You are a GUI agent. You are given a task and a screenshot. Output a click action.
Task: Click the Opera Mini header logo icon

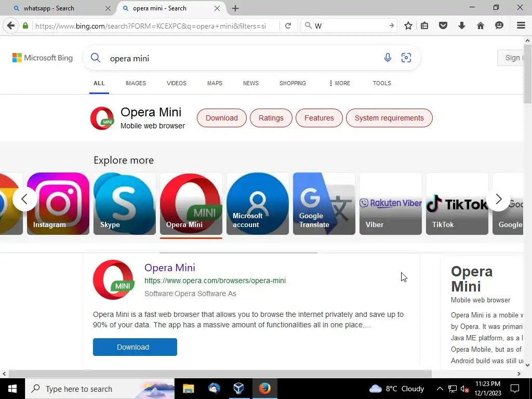(102, 118)
